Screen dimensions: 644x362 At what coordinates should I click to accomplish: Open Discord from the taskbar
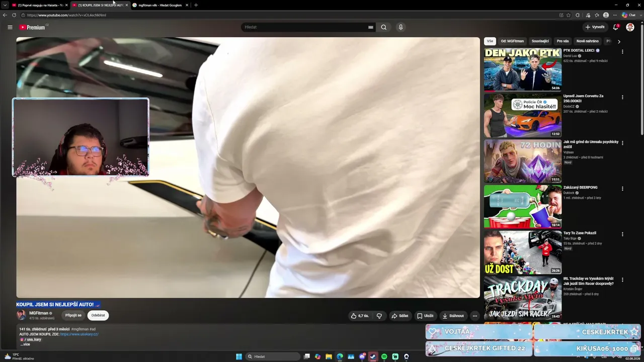pyautogui.click(x=362, y=356)
